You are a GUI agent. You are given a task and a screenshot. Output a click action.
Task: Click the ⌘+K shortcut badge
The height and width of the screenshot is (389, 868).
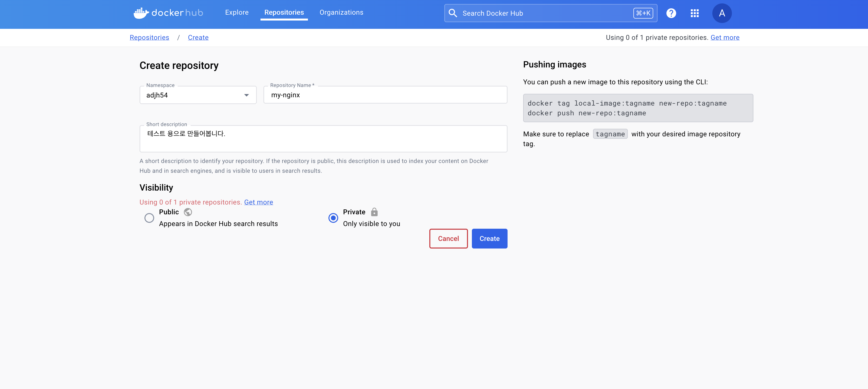(x=643, y=13)
